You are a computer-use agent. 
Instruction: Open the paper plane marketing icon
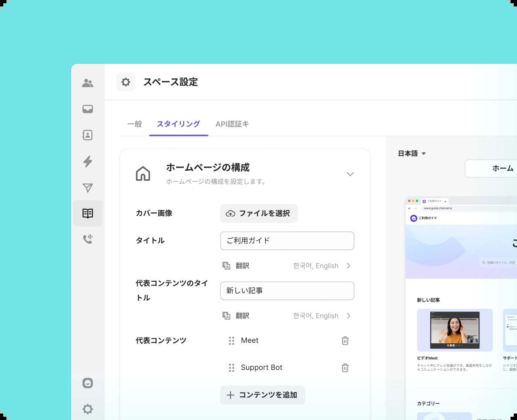pos(88,188)
